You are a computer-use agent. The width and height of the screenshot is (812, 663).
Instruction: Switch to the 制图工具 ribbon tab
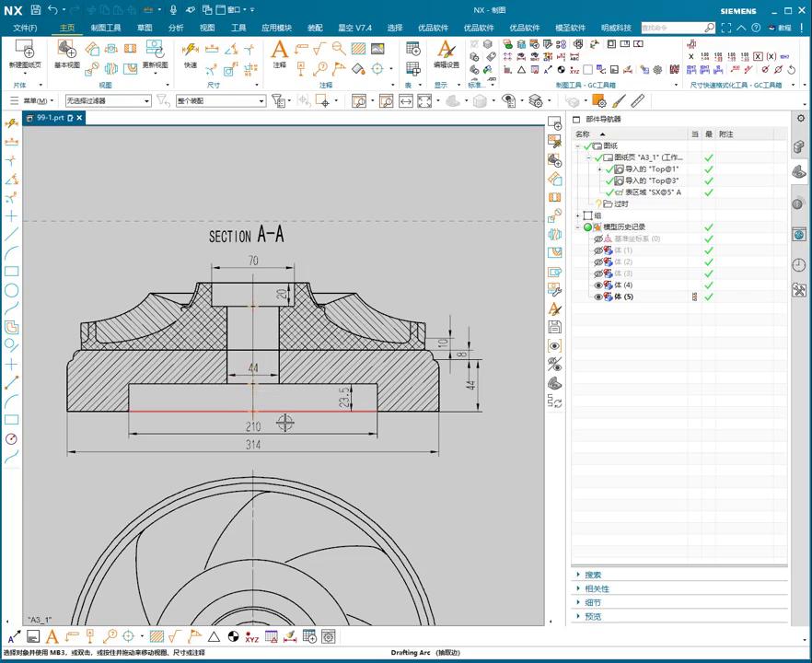pos(105,28)
